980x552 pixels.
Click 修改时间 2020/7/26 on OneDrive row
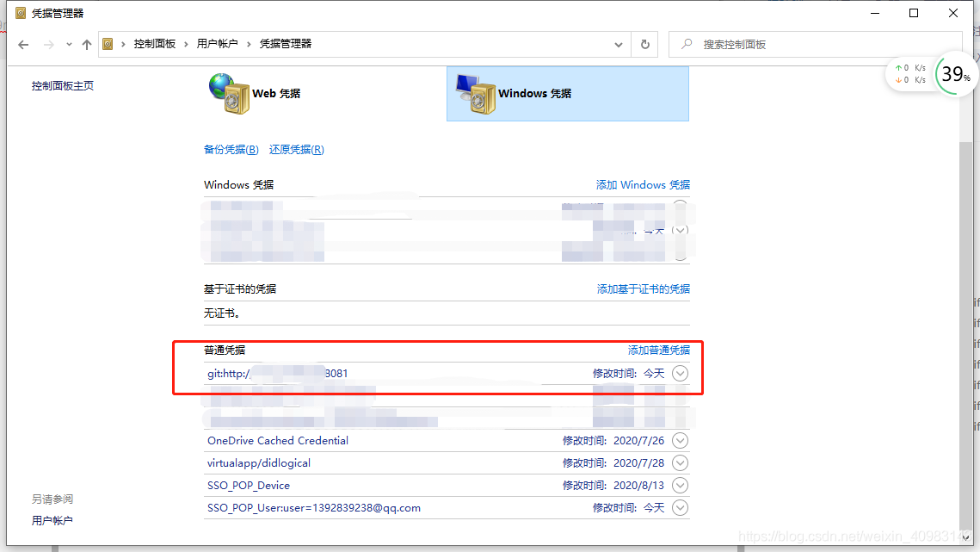click(x=613, y=441)
